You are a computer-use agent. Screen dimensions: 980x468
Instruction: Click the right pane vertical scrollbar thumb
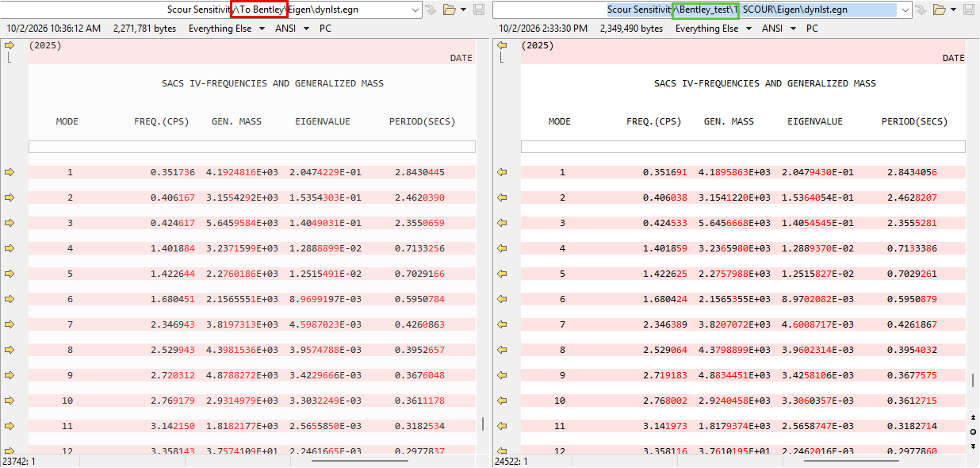point(973,380)
